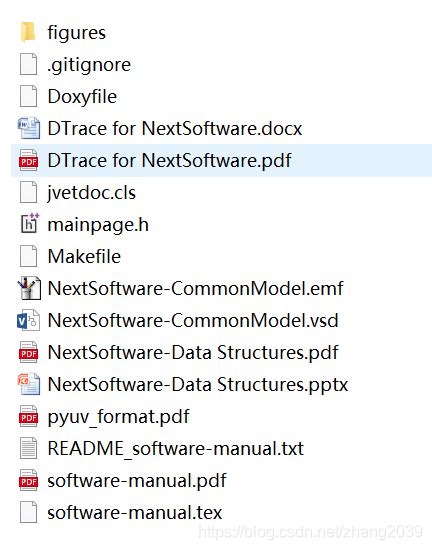Select the .gitignore file icon
The height and width of the screenshot is (550, 432).
tap(28, 65)
